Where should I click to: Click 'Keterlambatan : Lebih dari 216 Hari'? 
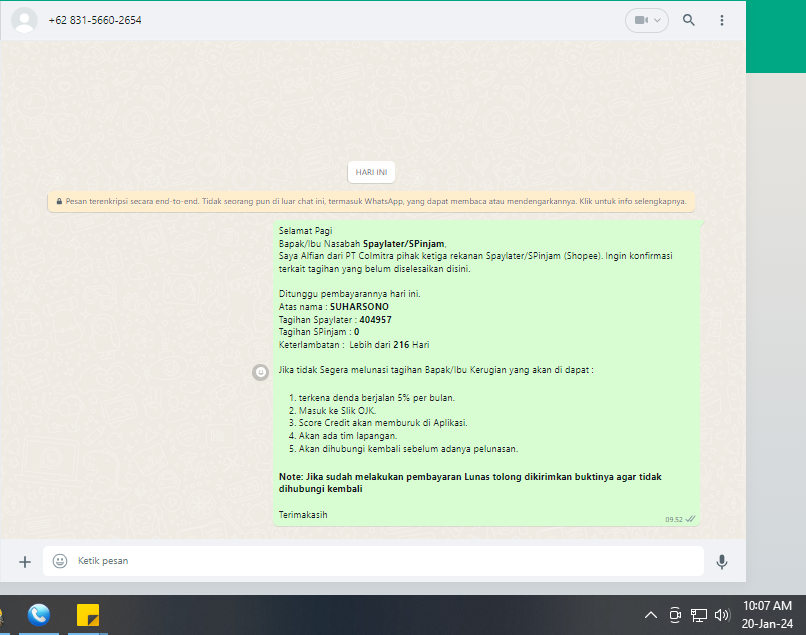354,345
